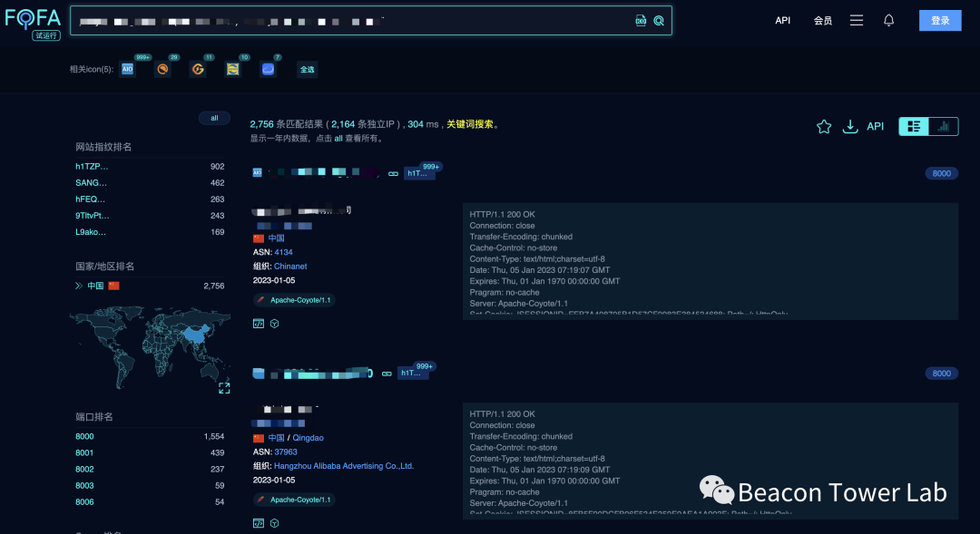
Task: Click the notification bell icon
Action: tap(888, 21)
